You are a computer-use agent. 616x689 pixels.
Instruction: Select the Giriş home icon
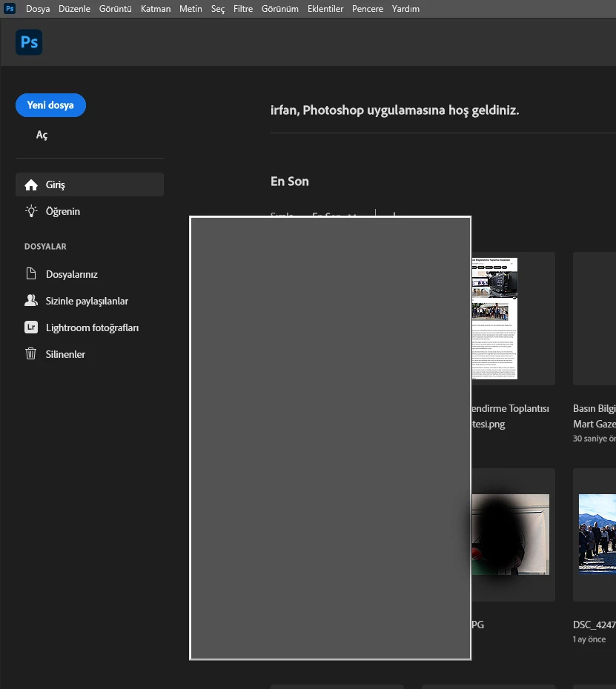coord(31,185)
